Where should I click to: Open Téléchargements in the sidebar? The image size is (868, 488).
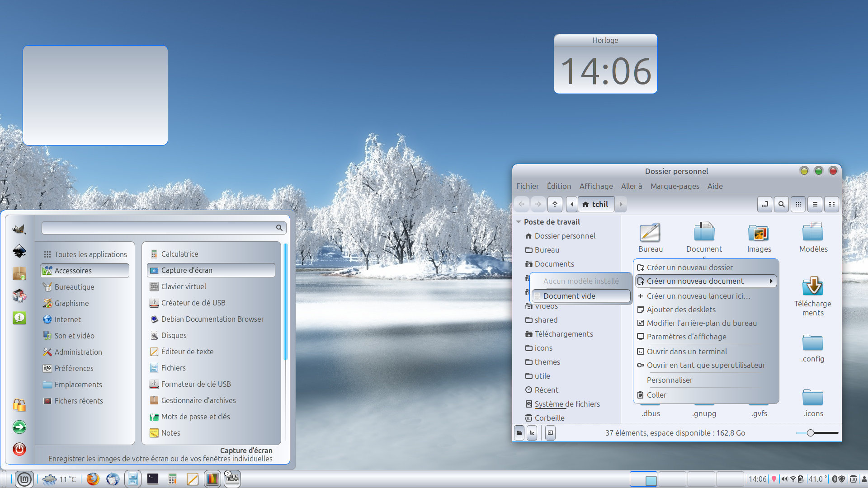pos(564,334)
